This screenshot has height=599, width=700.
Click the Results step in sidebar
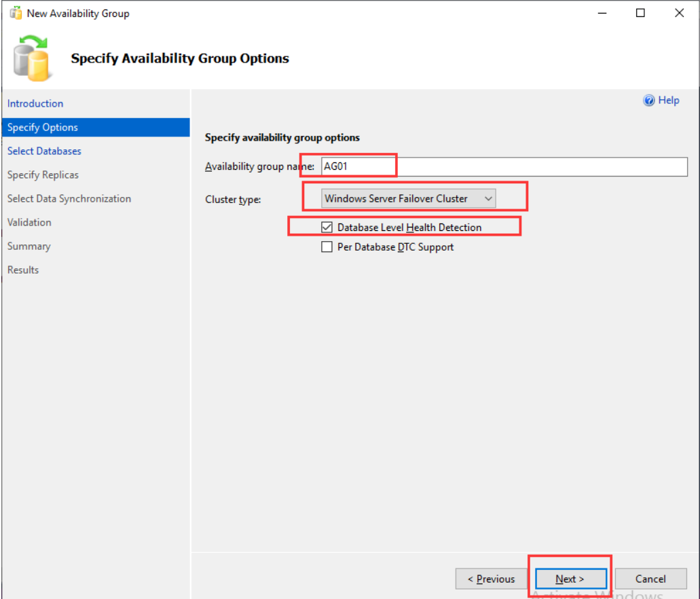tap(23, 270)
